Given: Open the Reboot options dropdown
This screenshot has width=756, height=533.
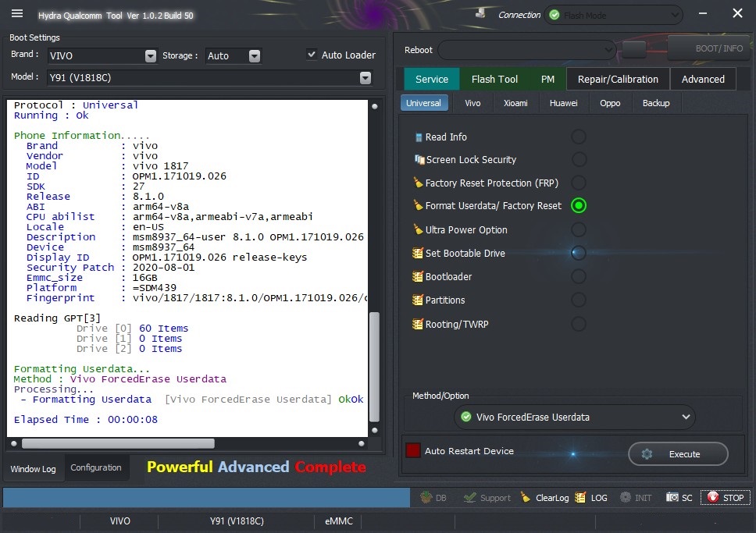Looking at the screenshot, I should pos(527,50).
